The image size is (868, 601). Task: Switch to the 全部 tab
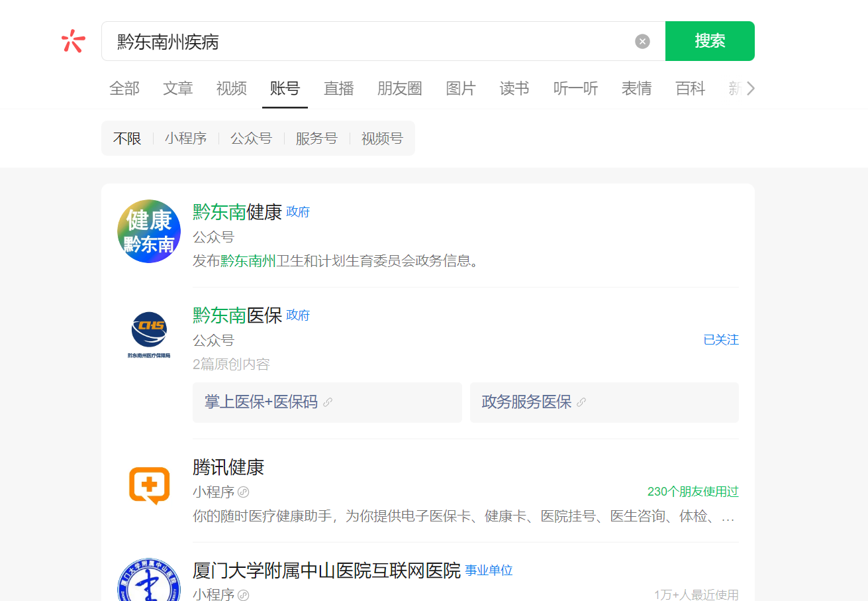(x=124, y=89)
